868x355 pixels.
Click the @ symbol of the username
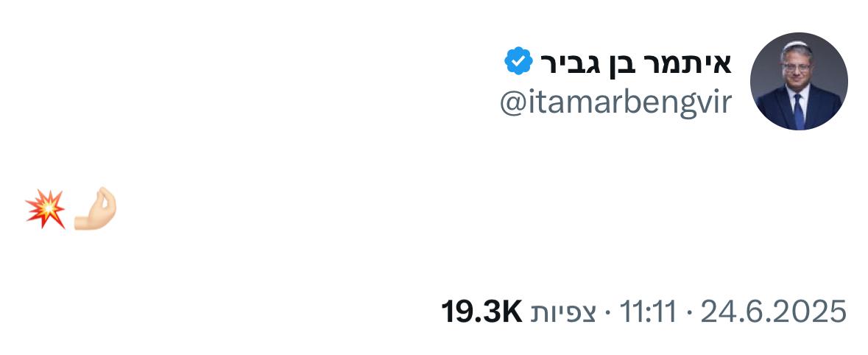[512, 104]
